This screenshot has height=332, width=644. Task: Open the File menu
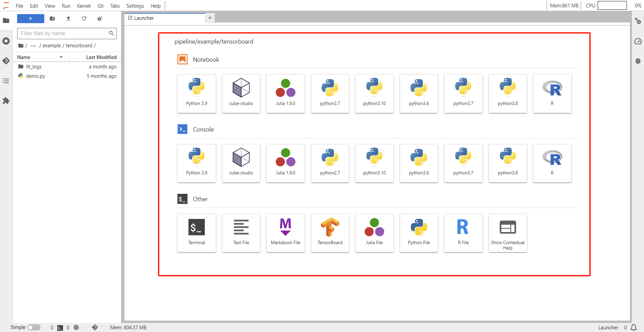pos(19,6)
